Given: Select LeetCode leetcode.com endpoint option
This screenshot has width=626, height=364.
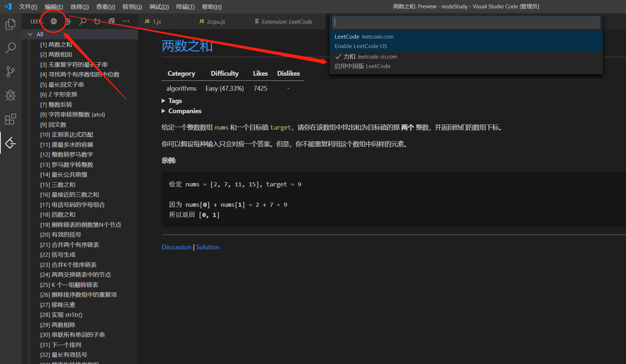Looking at the screenshot, I should point(466,41).
